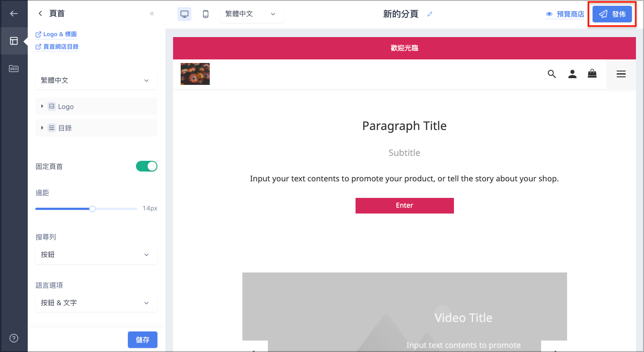Open the Logo & 標圖 link
The image size is (644, 352).
tap(56, 34)
